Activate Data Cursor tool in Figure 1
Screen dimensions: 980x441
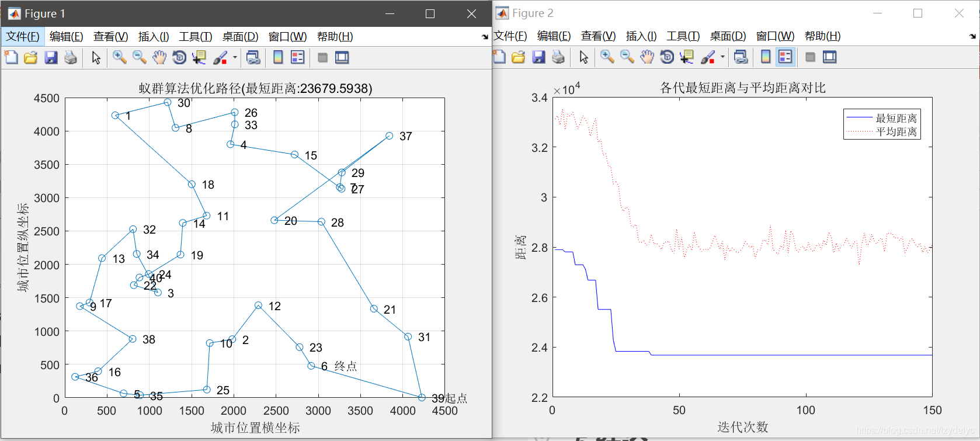[199, 57]
